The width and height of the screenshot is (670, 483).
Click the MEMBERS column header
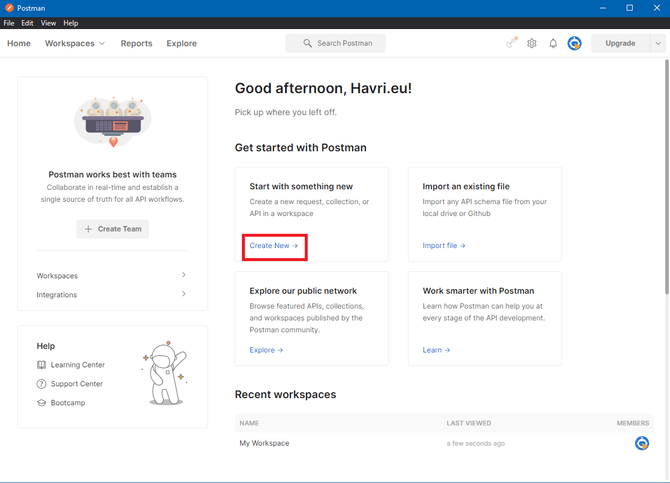(x=633, y=423)
